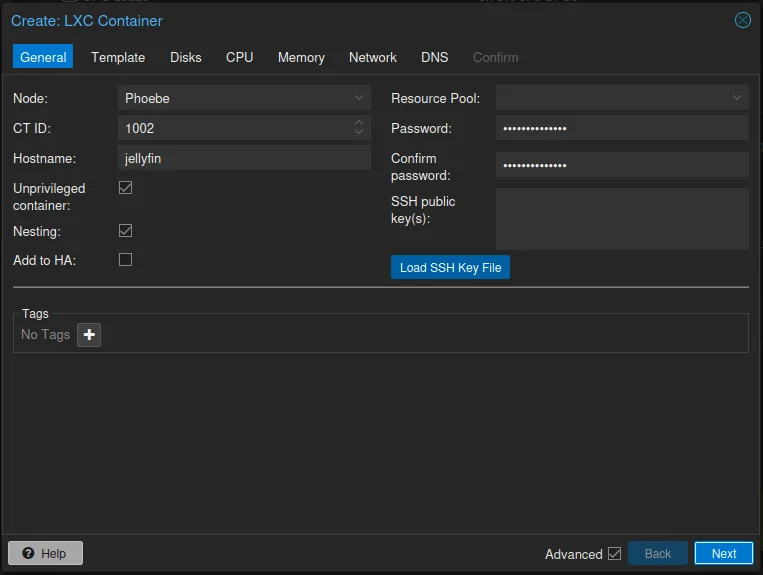Switch to the Memory tab
Image resolution: width=763 pixels, height=575 pixels.
pos(301,57)
